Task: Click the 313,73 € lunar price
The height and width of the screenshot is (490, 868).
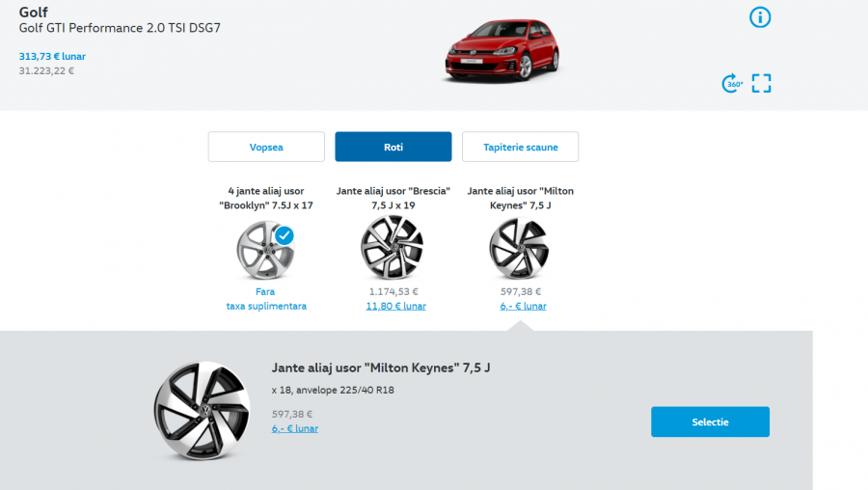Action: [x=52, y=56]
